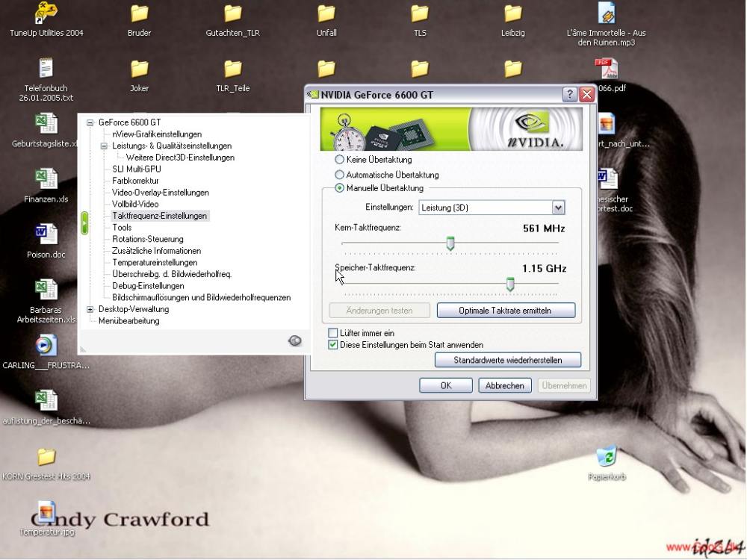
Task: Select the Geburtstagsliste Excel file icon
Action: (x=46, y=123)
